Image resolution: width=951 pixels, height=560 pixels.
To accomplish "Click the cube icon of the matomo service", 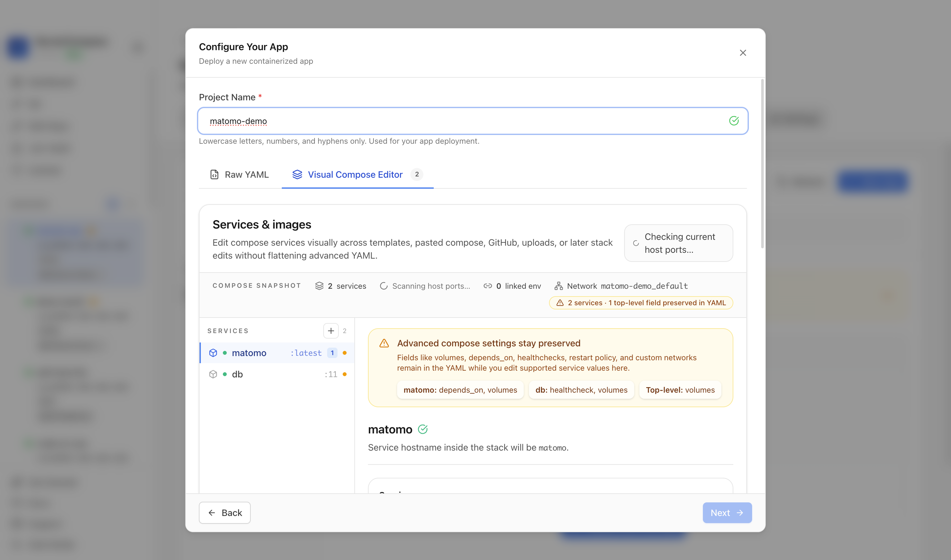I will pyautogui.click(x=213, y=353).
